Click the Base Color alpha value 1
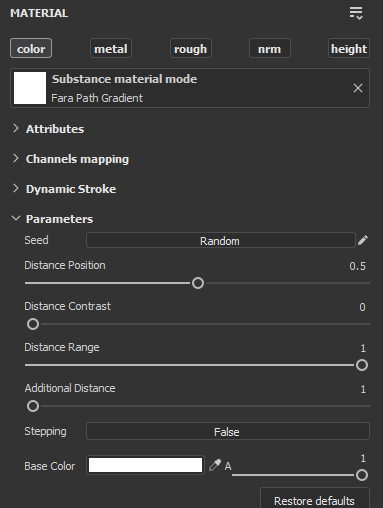The image size is (383, 508). click(x=363, y=458)
